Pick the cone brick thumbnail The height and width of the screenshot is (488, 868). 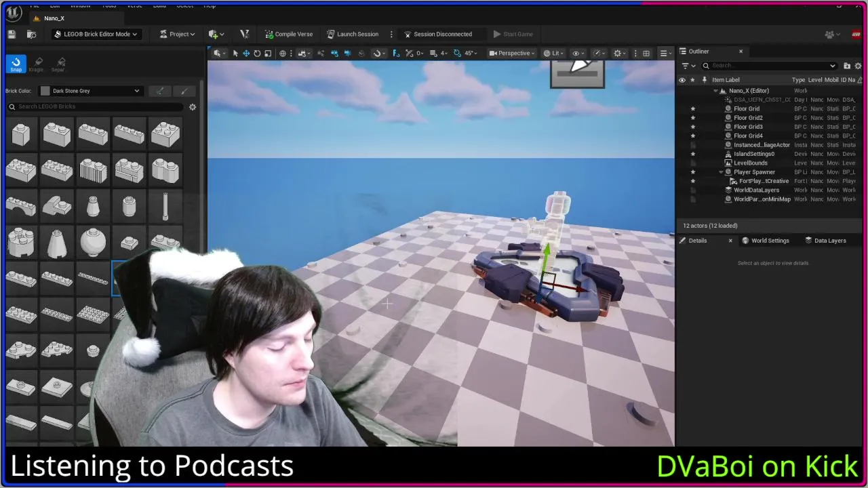57,242
